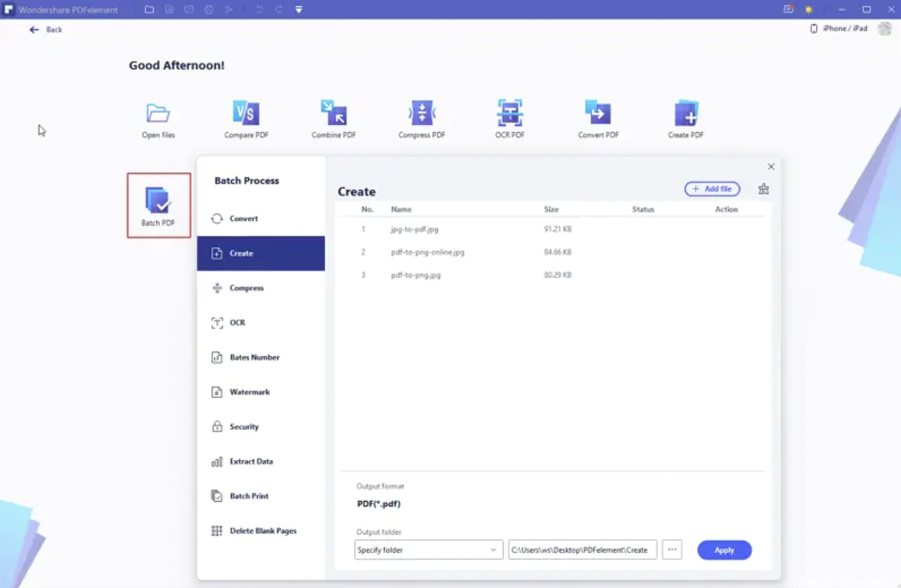
Task: Launch the Compress PDF tool
Action: pos(422,119)
